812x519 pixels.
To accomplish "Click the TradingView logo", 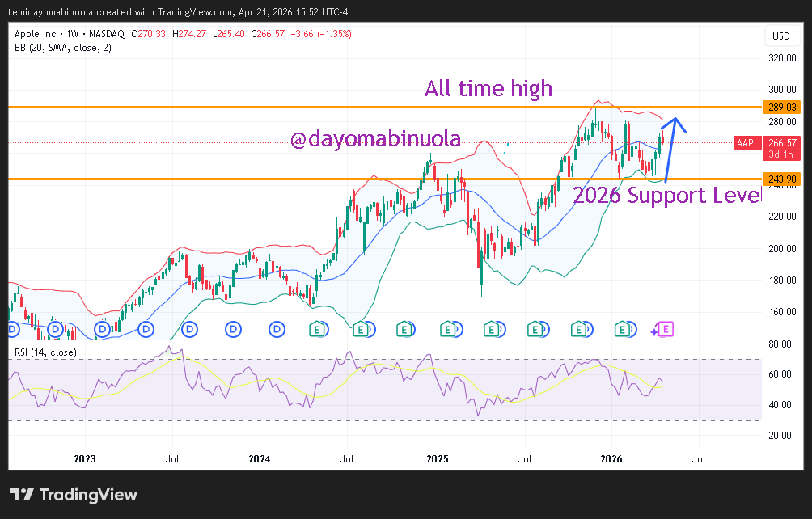I will 74,496.
